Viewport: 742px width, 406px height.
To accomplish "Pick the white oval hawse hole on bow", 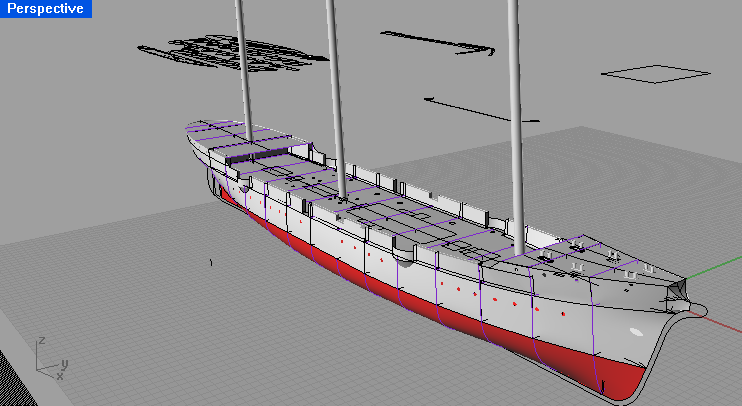I will [x=636, y=332].
